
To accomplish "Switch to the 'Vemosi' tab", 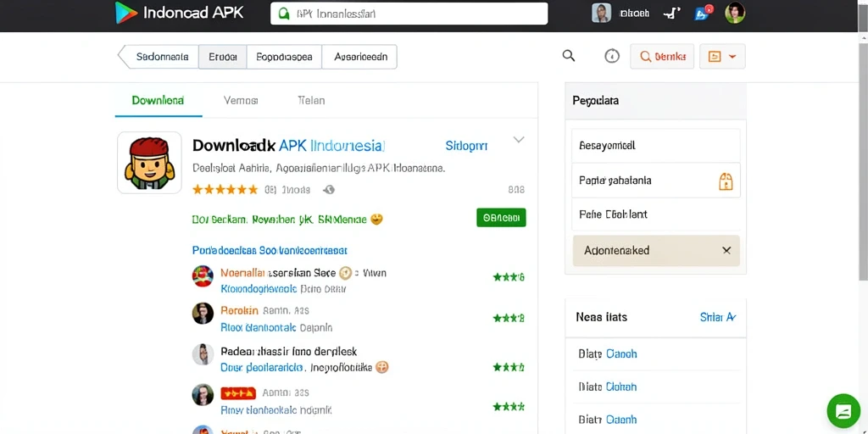I will click(x=241, y=101).
